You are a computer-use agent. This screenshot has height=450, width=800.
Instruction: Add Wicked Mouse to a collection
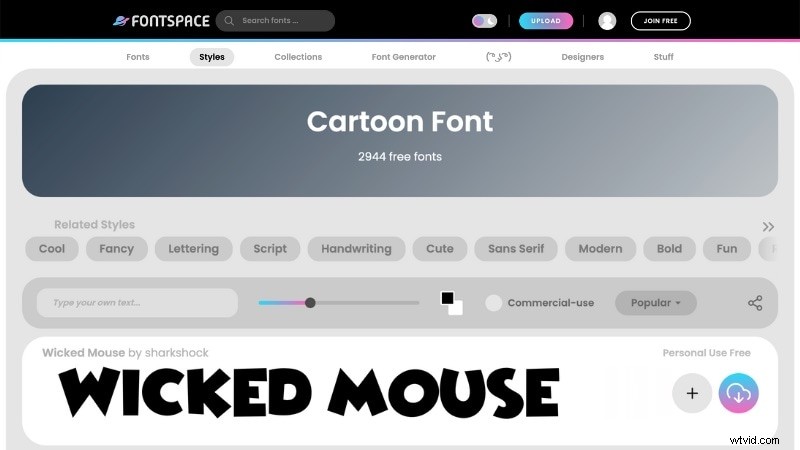(x=691, y=394)
